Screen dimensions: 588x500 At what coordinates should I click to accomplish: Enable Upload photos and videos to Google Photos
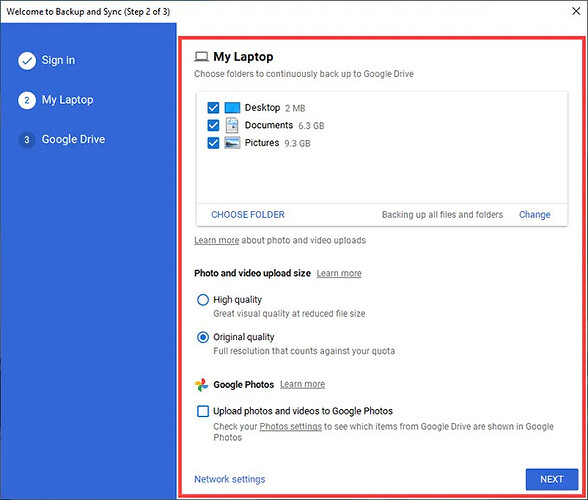203,411
